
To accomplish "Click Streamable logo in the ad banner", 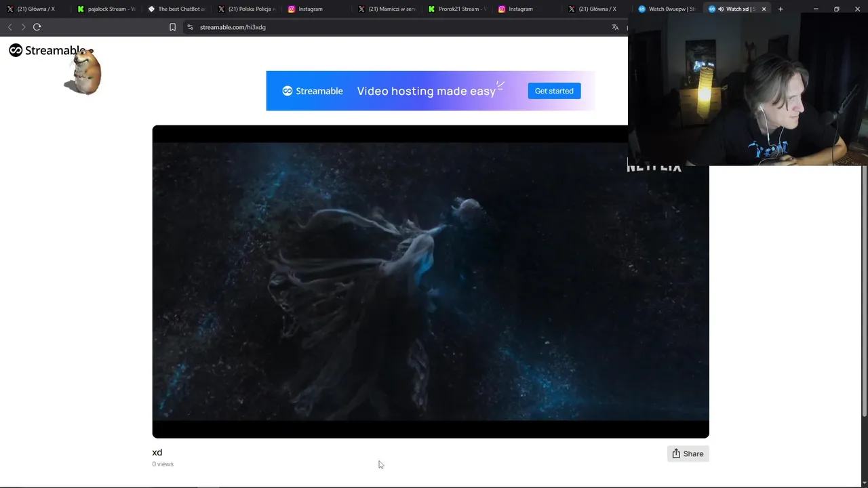I will [x=313, y=91].
